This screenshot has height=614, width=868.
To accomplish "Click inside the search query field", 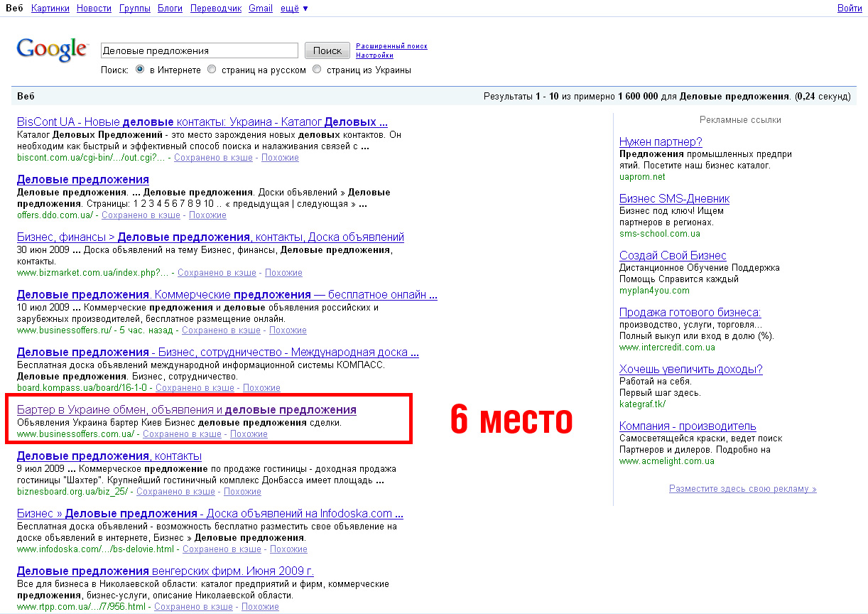I will tap(199, 50).
